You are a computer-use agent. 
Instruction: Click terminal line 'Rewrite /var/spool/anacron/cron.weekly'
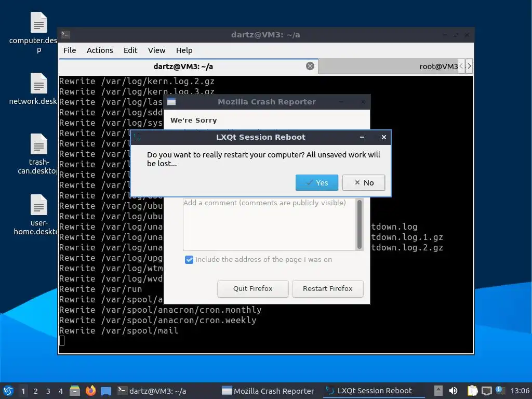[158, 320]
